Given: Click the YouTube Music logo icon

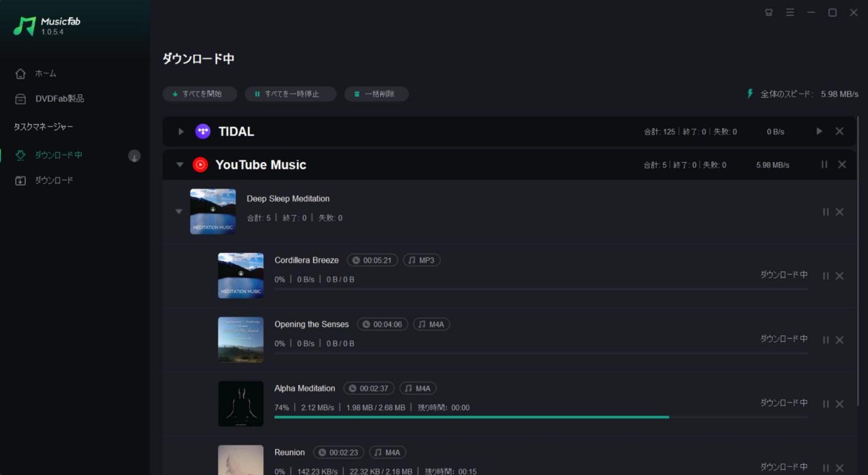Looking at the screenshot, I should coord(200,165).
